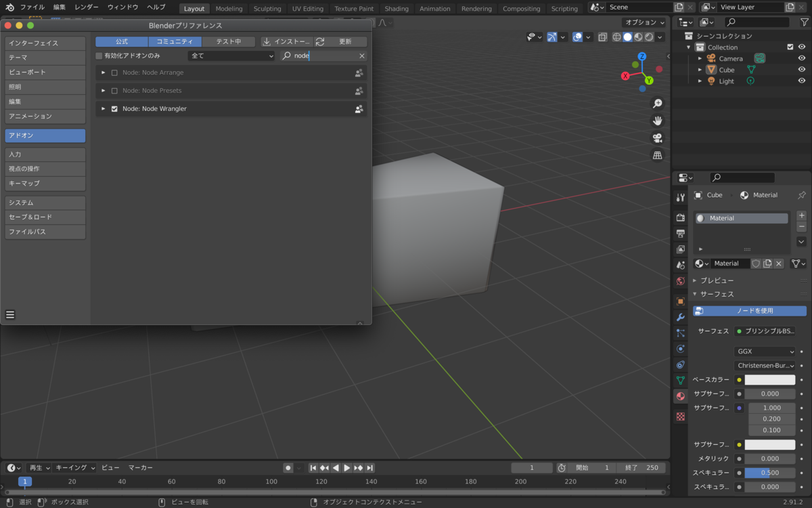Select wireframe viewport shading
This screenshot has height=508, width=812.
(617, 37)
